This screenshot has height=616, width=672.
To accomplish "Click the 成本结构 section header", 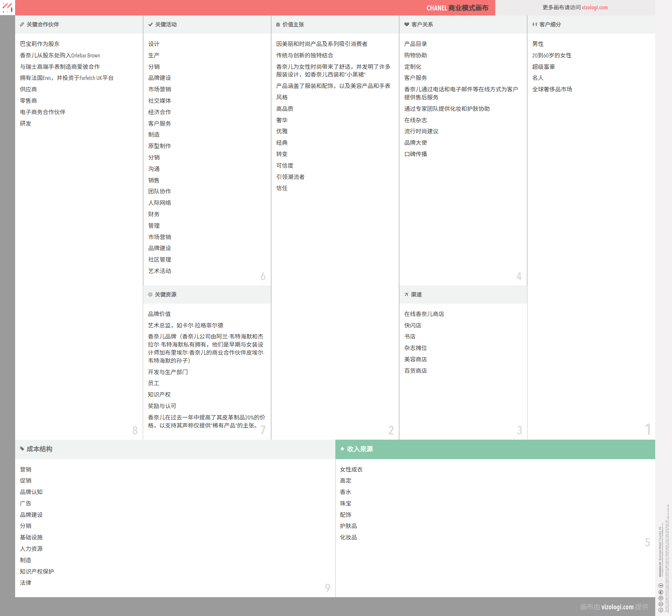I will (x=39, y=449).
